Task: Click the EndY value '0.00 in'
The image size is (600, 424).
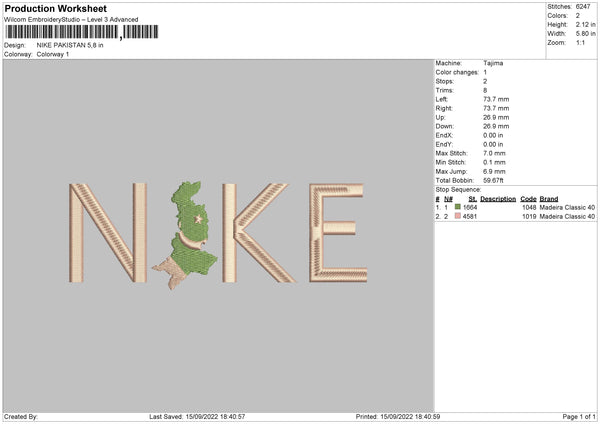Action: pyautogui.click(x=493, y=144)
